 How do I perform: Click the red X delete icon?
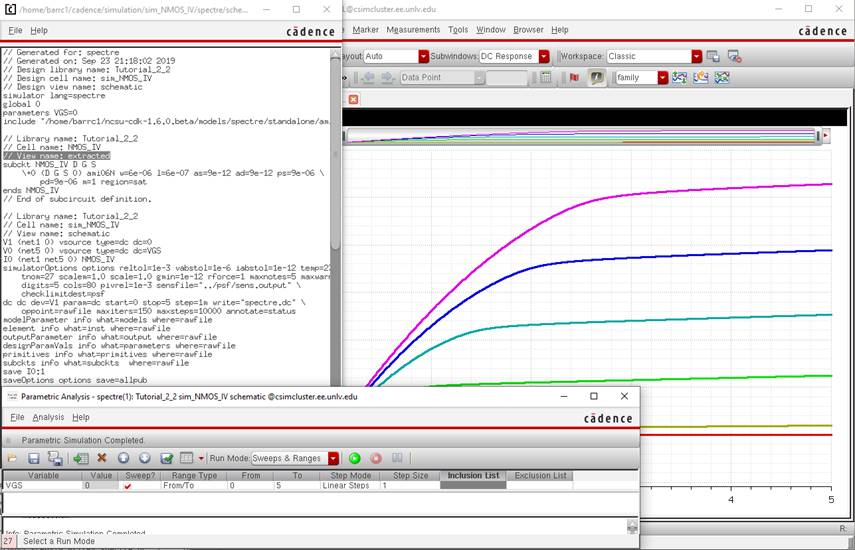(101, 458)
